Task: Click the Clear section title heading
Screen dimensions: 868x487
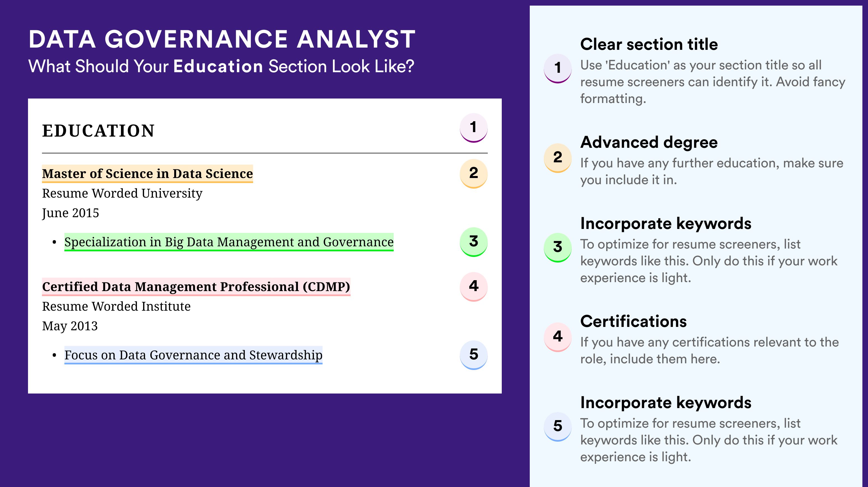Action: pos(649,44)
